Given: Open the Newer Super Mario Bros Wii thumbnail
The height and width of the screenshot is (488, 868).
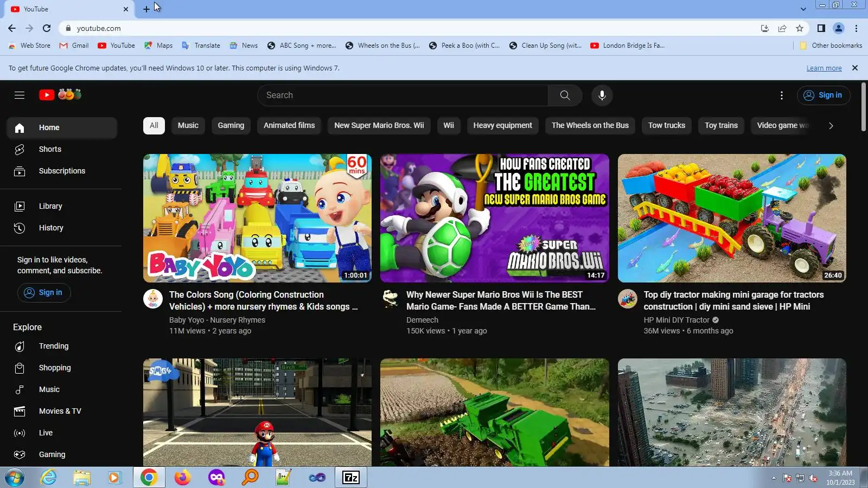Looking at the screenshot, I should click(495, 218).
